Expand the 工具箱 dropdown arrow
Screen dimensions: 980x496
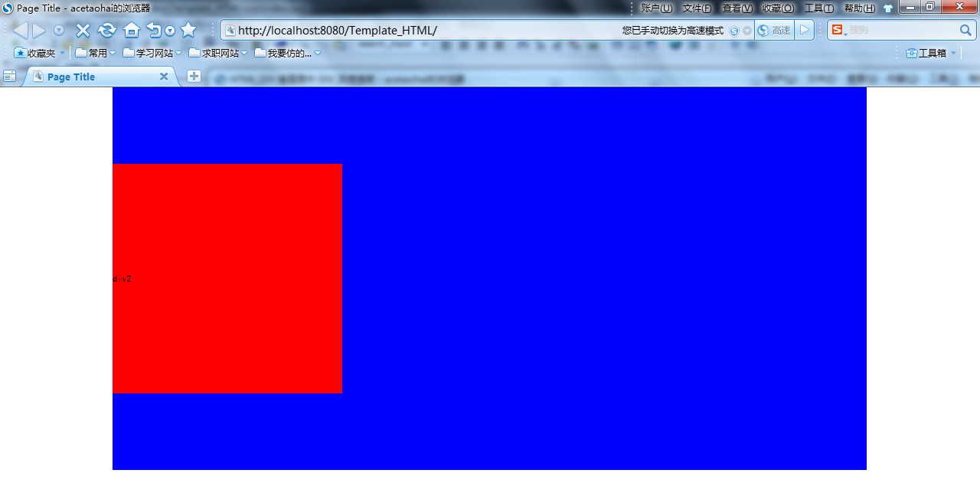pyautogui.click(x=953, y=54)
